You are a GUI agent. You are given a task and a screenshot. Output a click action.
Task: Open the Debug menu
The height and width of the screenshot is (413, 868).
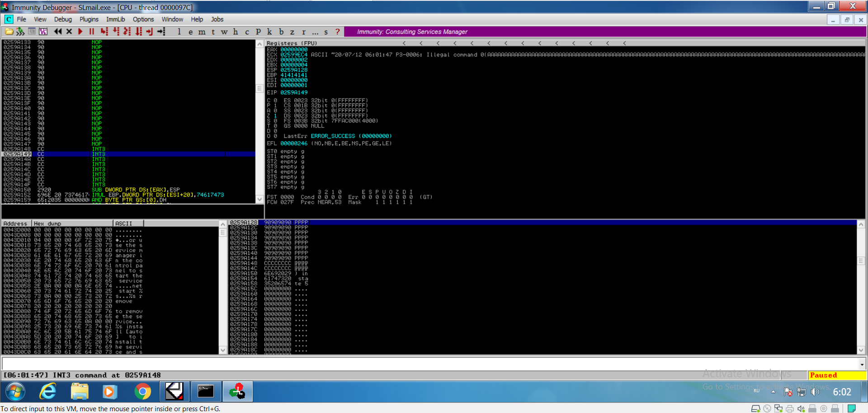coord(63,19)
